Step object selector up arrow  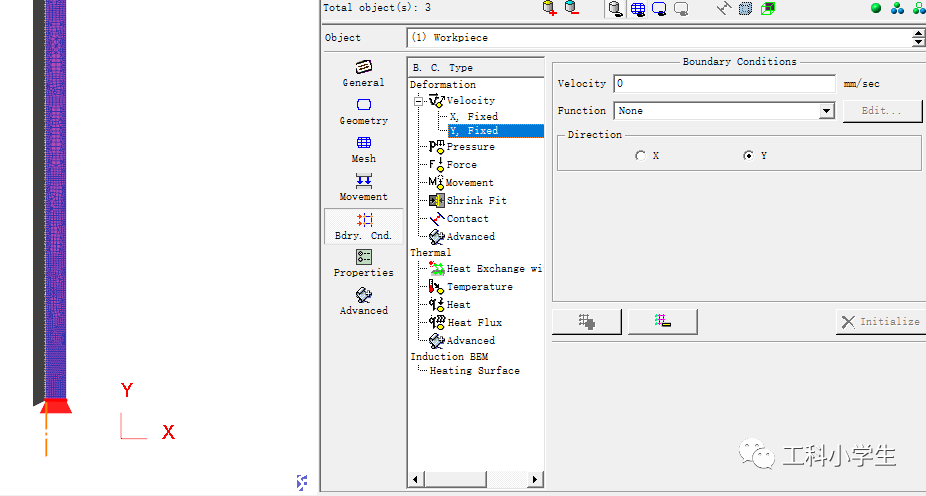(918, 32)
